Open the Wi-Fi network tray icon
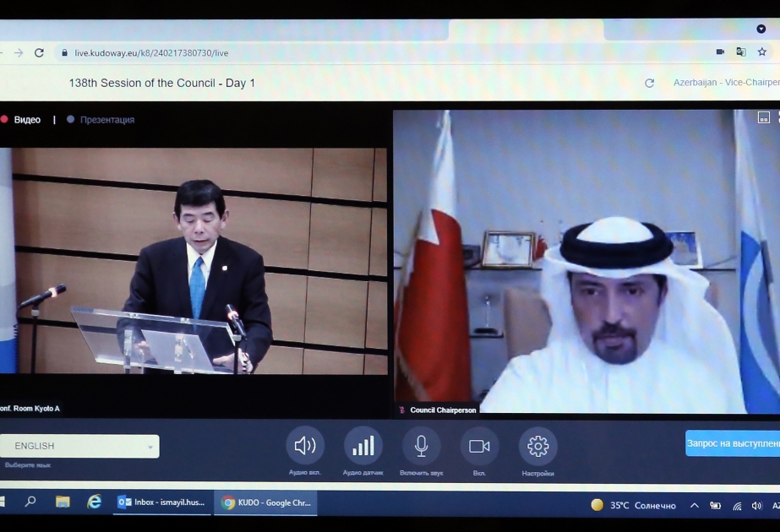 [x=737, y=506]
